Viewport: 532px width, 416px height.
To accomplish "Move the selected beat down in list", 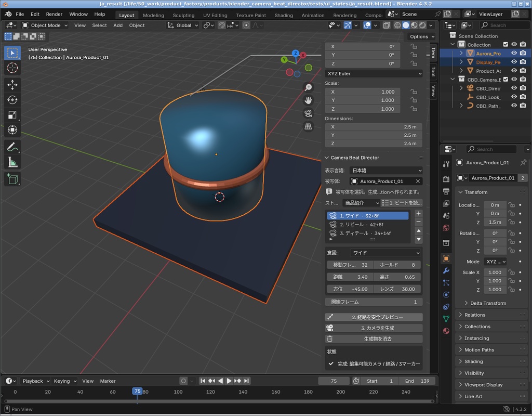I will (x=419, y=239).
